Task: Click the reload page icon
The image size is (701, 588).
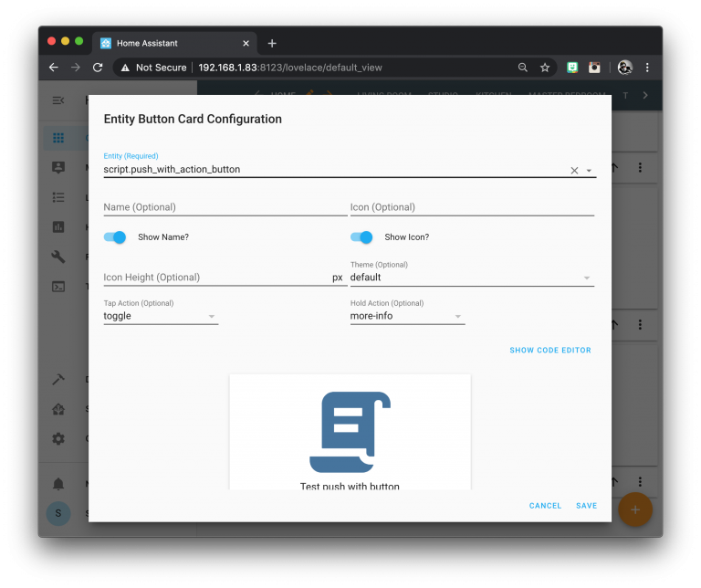Action: pyautogui.click(x=98, y=68)
